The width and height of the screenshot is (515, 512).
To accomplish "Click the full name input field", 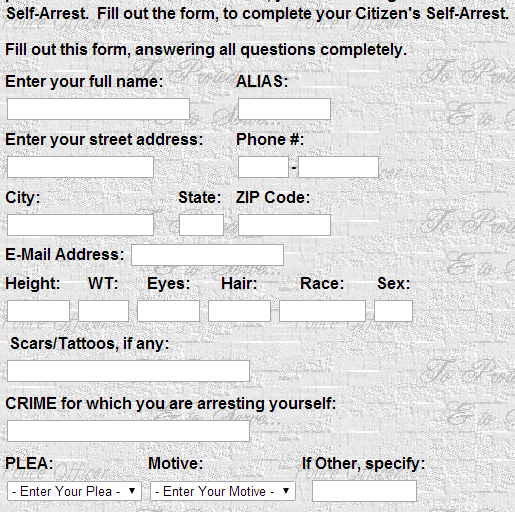I will coord(98,109).
